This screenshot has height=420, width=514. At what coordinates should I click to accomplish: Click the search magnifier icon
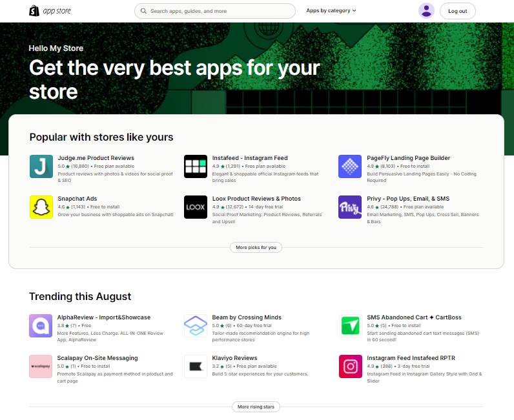click(143, 11)
